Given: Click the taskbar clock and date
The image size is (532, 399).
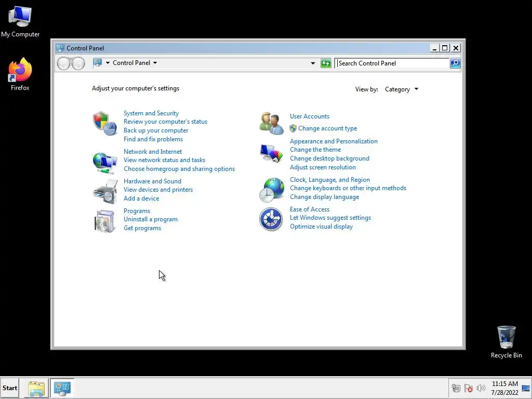Looking at the screenshot, I should point(504,388).
